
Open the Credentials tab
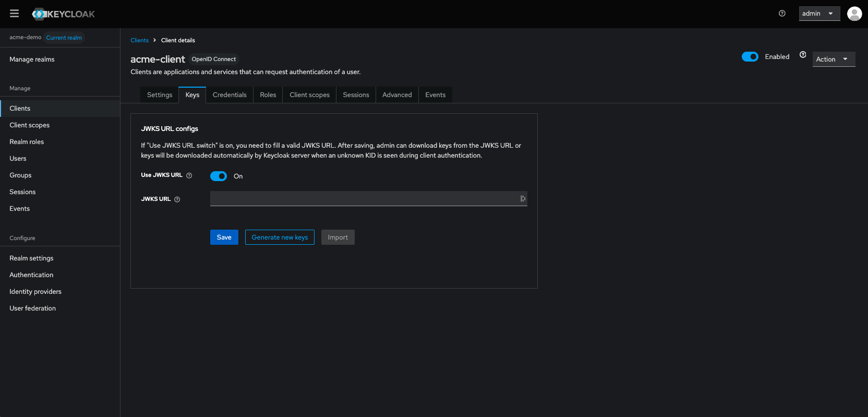[230, 95]
